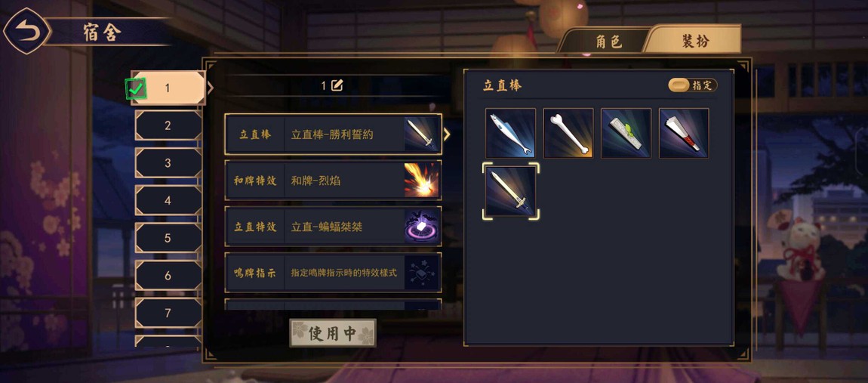This screenshot has width=868, height=383.
Task: Select preset slot 5
Action: 168,238
